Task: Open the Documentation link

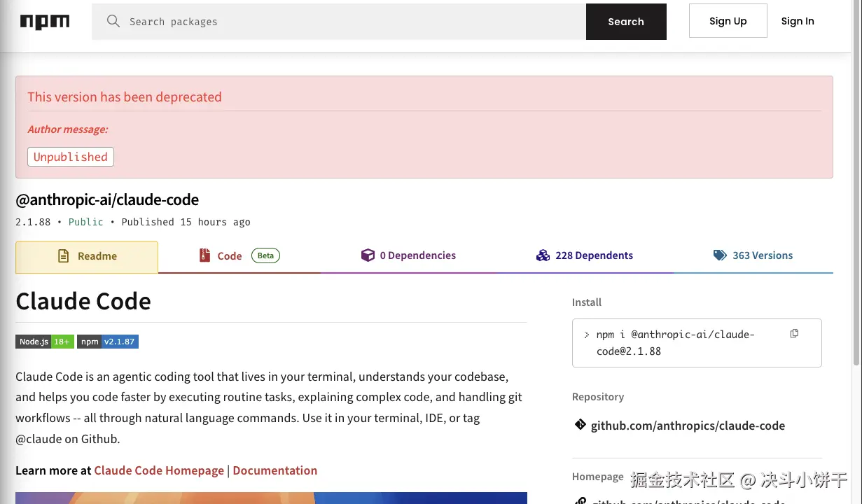Action: [x=275, y=470]
